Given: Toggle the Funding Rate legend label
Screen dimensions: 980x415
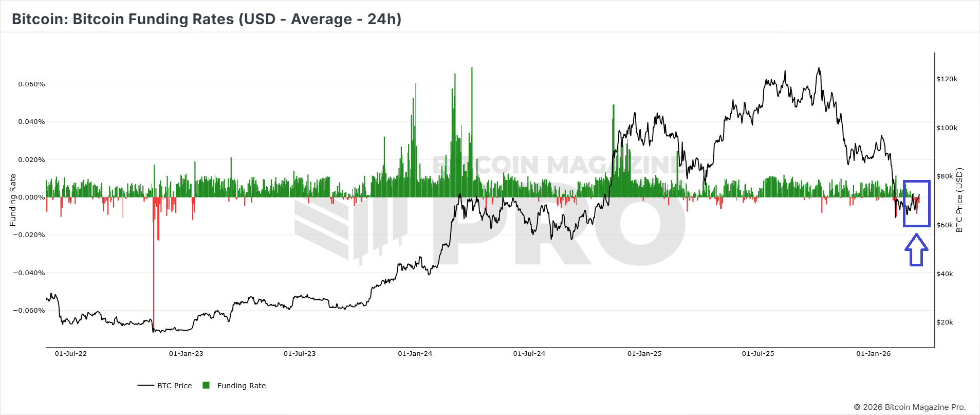Looking at the screenshot, I should click(242, 386).
